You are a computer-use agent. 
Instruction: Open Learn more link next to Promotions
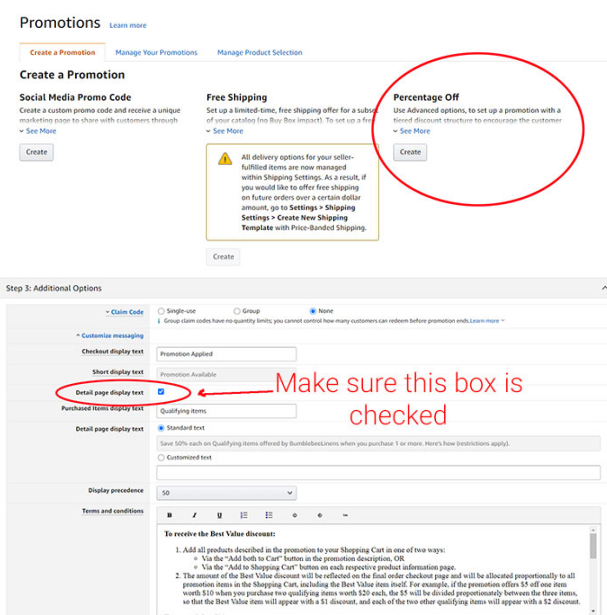[128, 25]
